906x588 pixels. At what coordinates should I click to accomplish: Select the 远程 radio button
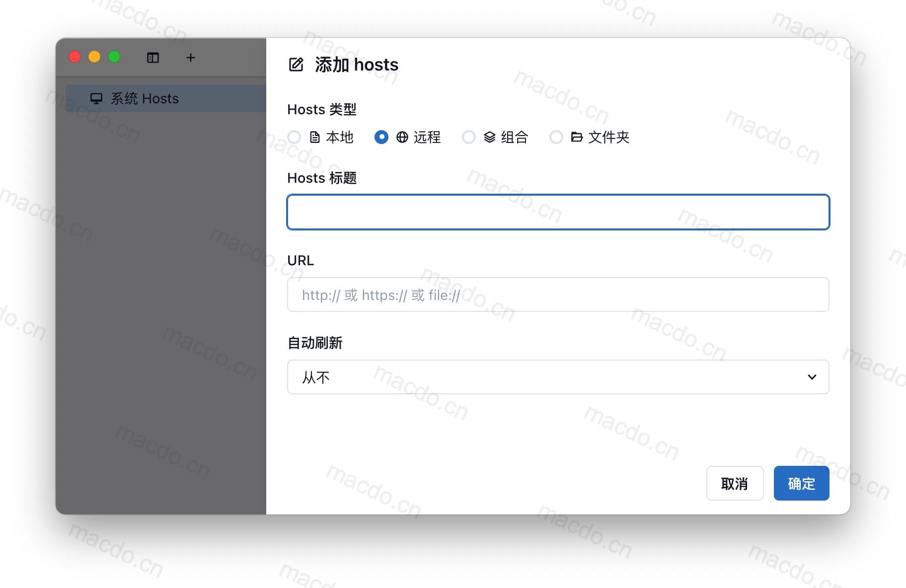coord(381,137)
